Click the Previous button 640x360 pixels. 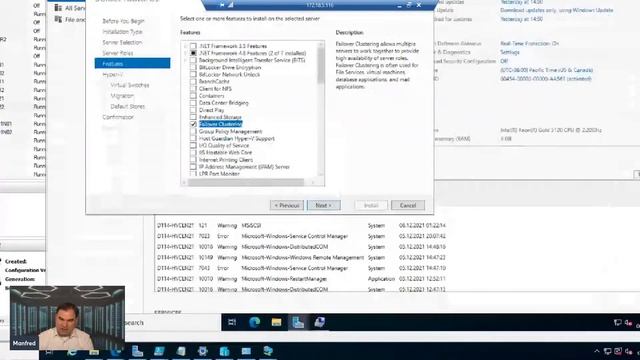pyautogui.click(x=287, y=205)
